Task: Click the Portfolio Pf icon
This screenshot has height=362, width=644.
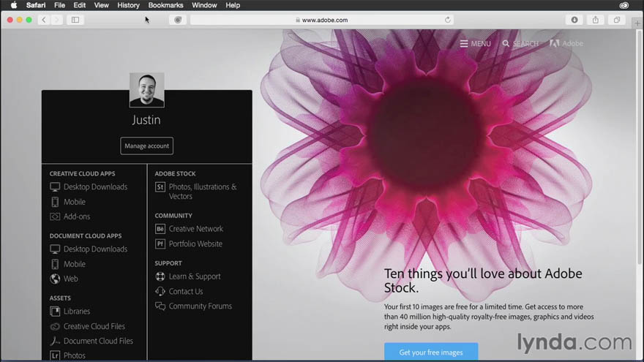Action: pyautogui.click(x=160, y=244)
